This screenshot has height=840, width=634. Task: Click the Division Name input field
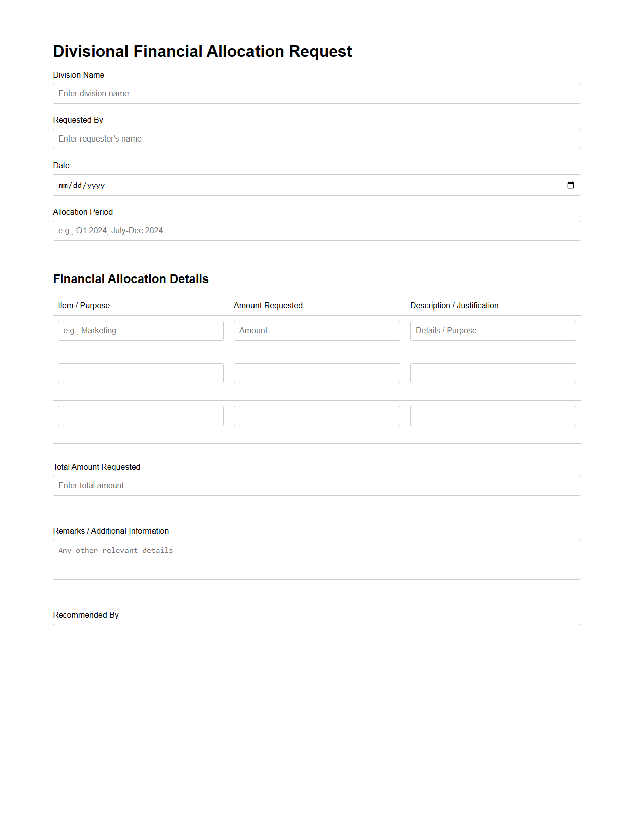[x=317, y=94]
